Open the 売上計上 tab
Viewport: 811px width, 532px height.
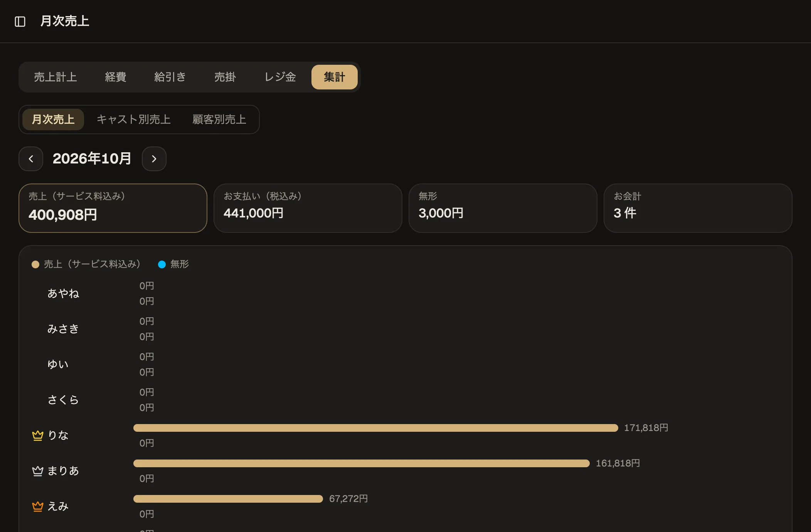coord(56,77)
